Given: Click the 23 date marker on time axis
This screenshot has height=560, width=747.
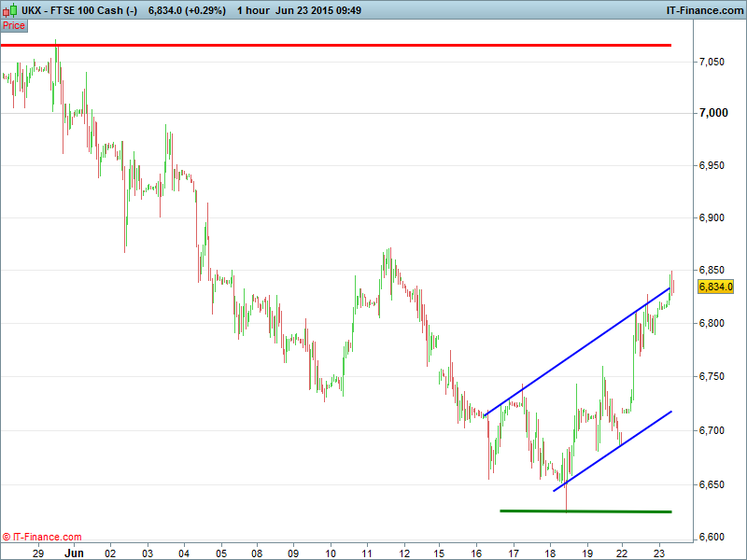Looking at the screenshot, I should click(x=659, y=553).
